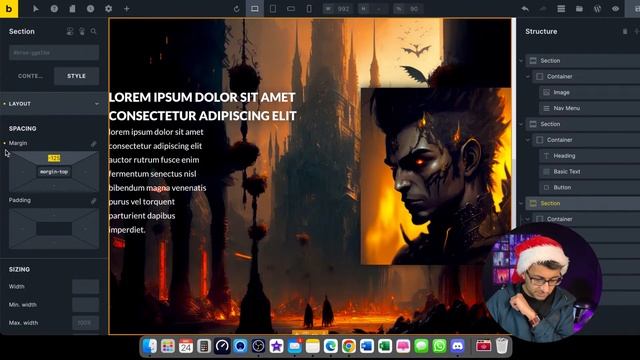Toggle the structure panel icon

(x=561, y=9)
